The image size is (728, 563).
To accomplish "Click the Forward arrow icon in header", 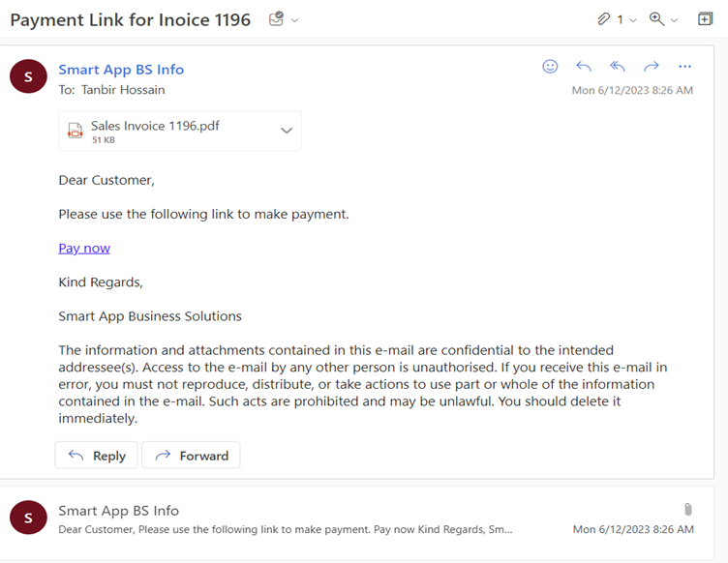I will click(652, 67).
